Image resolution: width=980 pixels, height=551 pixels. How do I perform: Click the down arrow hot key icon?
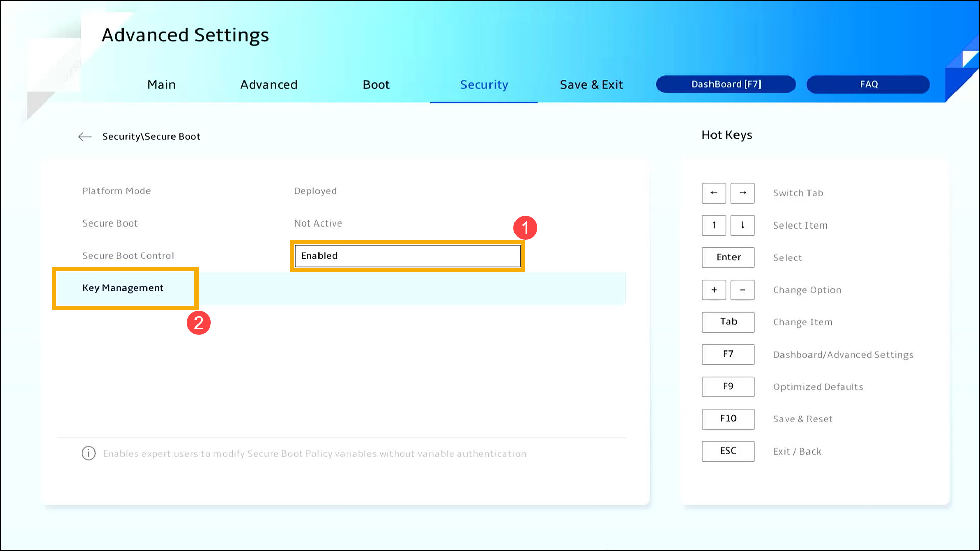(742, 225)
